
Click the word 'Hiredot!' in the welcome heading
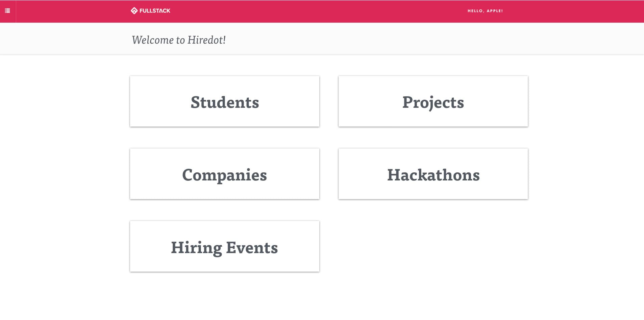pos(206,40)
